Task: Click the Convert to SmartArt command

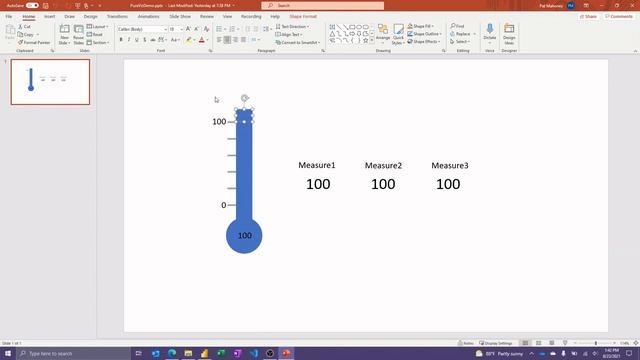Action: click(298, 42)
